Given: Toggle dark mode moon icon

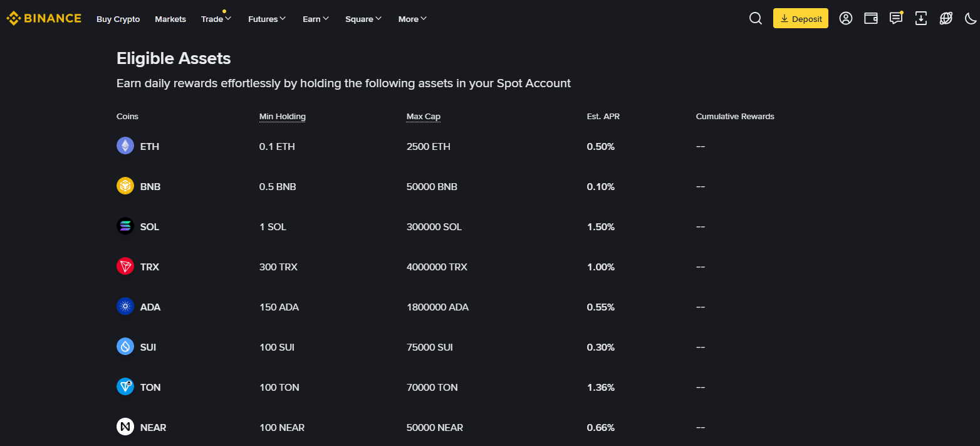Looking at the screenshot, I should (970, 18).
